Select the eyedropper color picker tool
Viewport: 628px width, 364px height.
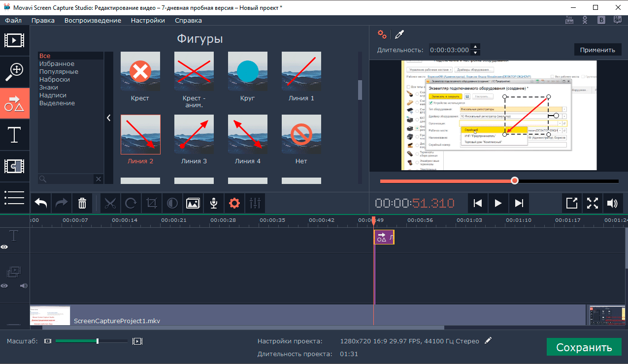(x=399, y=34)
